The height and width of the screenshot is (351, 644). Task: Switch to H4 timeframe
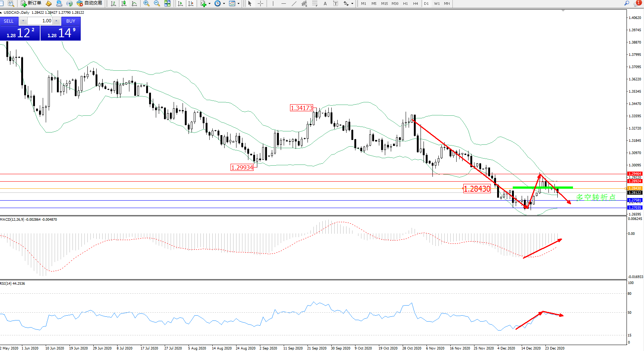click(x=415, y=3)
